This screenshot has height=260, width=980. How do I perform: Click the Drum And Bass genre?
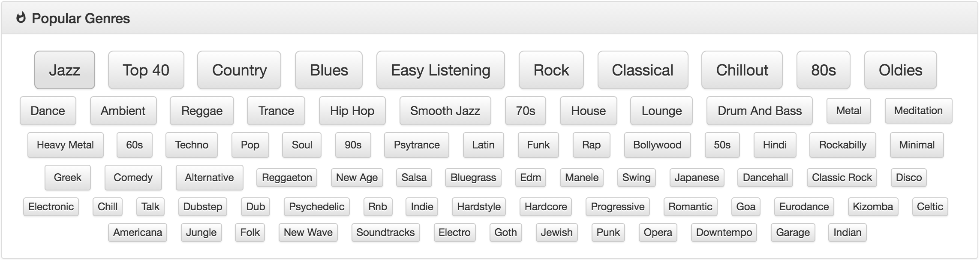(x=759, y=111)
